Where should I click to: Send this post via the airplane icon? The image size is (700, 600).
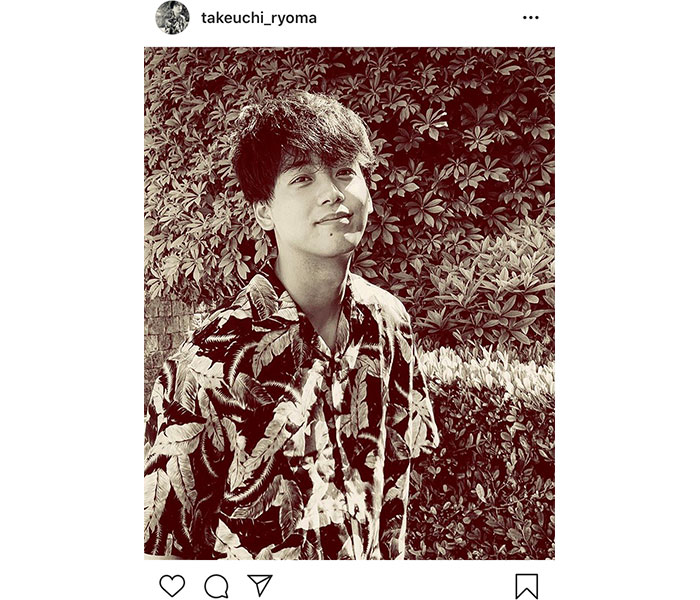click(x=259, y=585)
